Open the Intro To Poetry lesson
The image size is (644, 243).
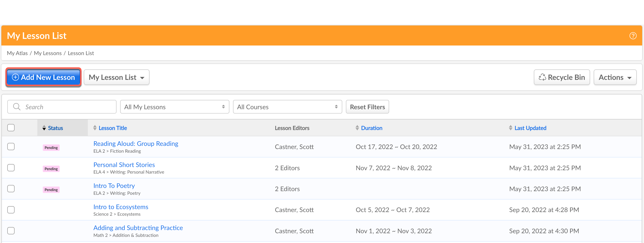tap(114, 186)
